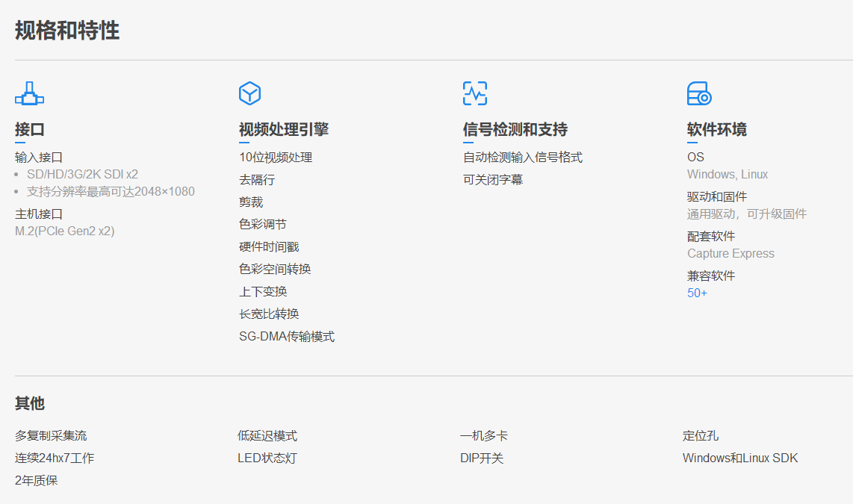
Task: Click the 信号检测和支持 heading
Action: click(515, 129)
